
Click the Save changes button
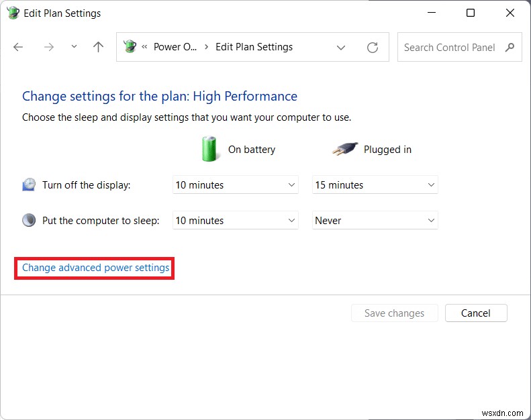coord(394,313)
